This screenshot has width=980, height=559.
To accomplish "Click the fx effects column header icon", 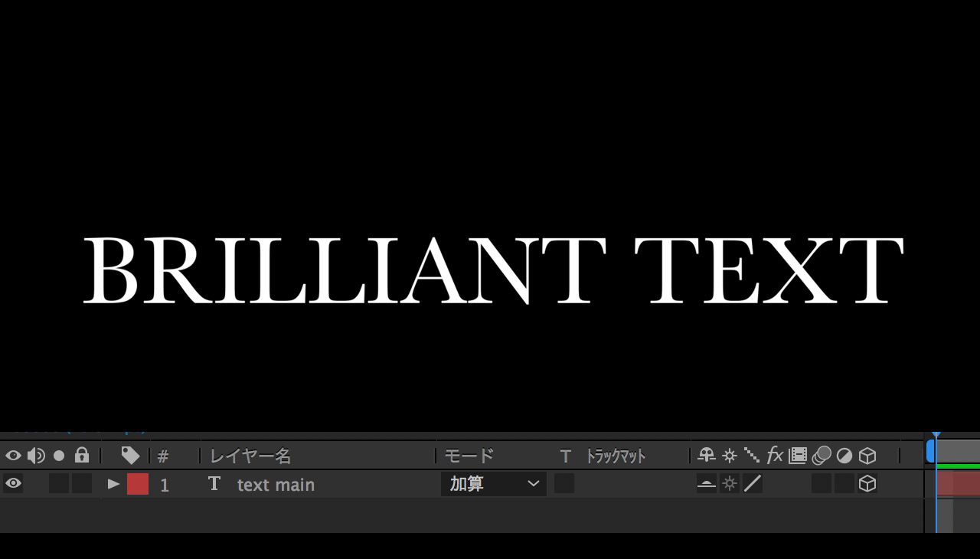I will click(x=775, y=456).
